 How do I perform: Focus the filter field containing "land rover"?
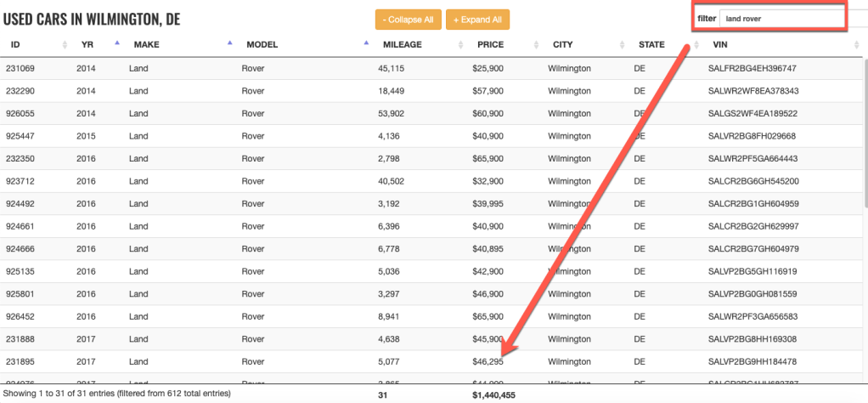pos(780,18)
